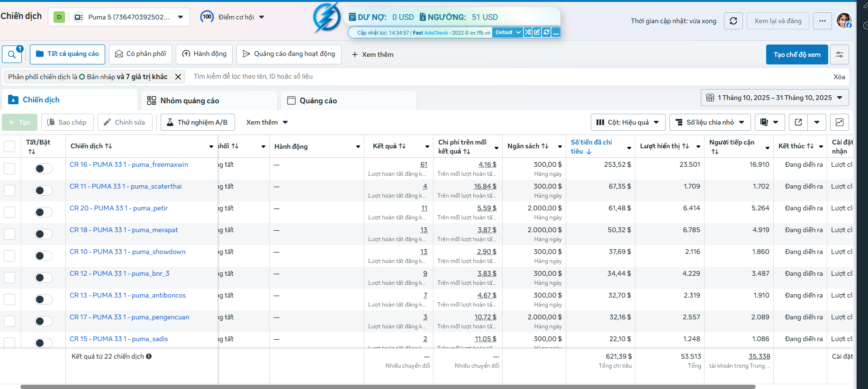Open the reports icon menu

pyautogui.click(x=770, y=122)
